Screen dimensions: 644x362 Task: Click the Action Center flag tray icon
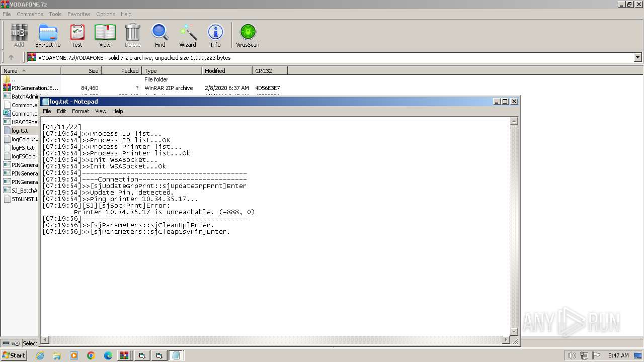click(596, 355)
